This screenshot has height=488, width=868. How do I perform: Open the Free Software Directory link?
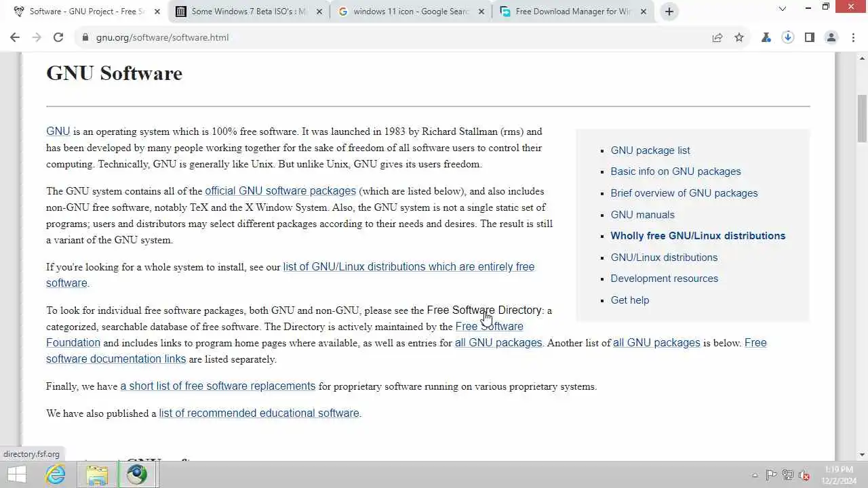click(x=484, y=310)
